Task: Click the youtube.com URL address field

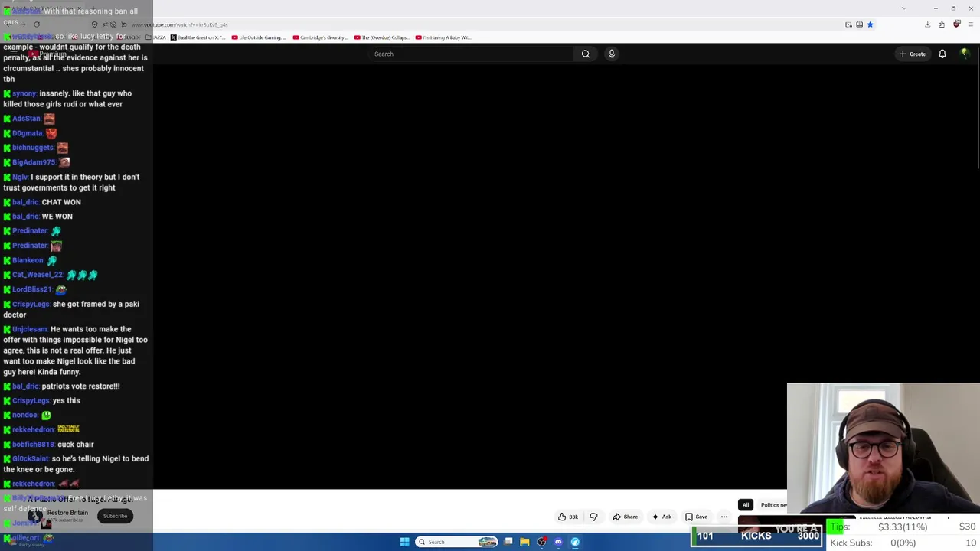Action: click(x=490, y=24)
